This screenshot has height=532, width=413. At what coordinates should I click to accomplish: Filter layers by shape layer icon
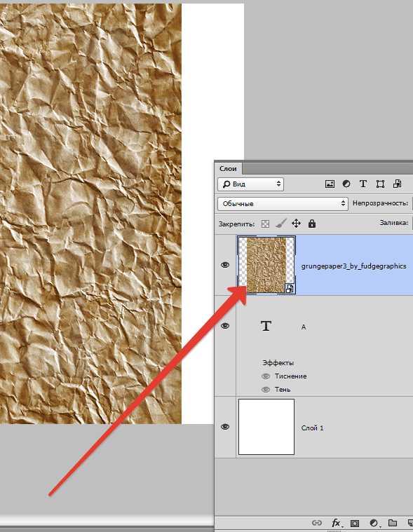coord(380,184)
